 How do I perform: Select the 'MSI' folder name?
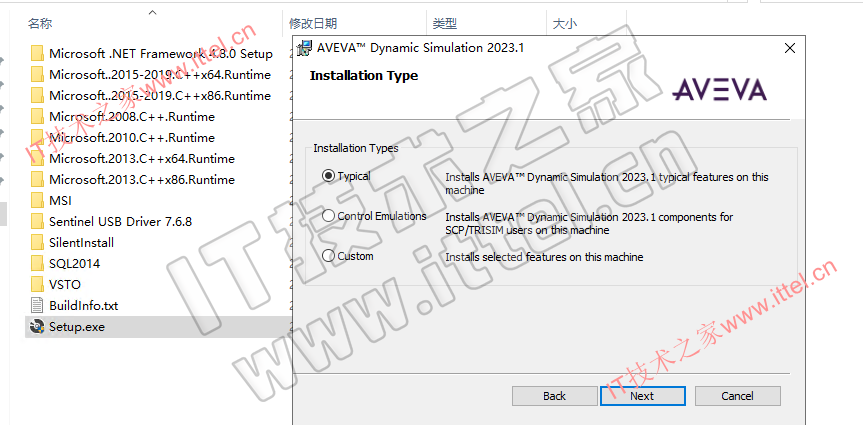(61, 201)
